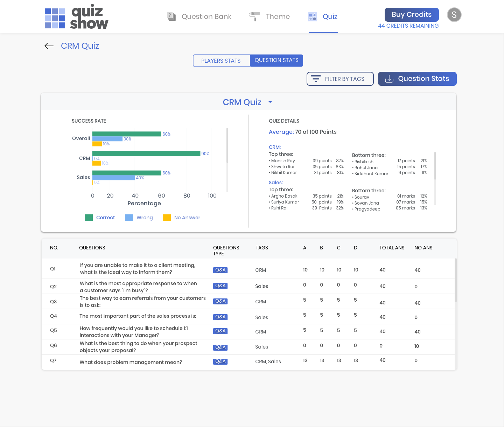Click the Quiz section icon
504x427 pixels.
click(x=312, y=16)
